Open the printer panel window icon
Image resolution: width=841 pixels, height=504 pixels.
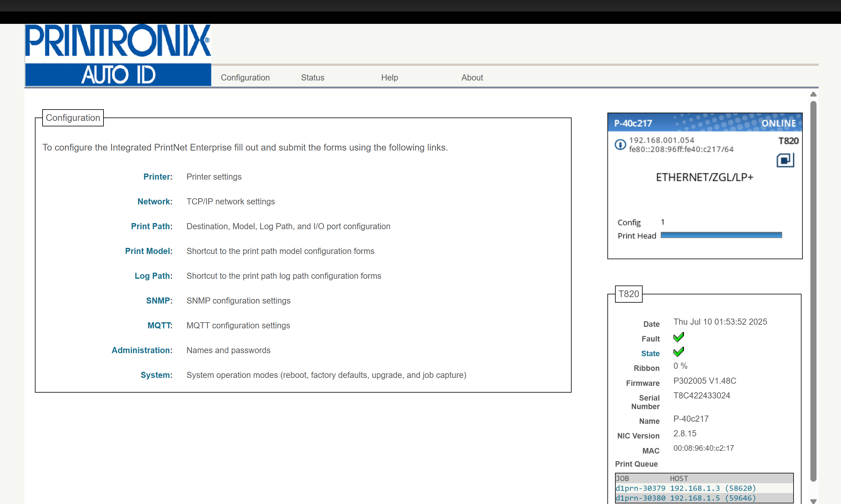click(x=785, y=160)
